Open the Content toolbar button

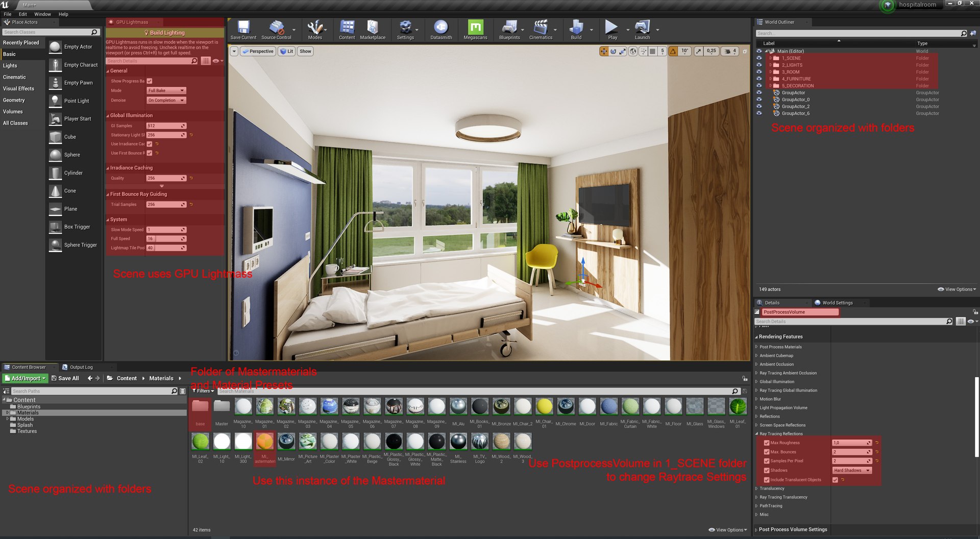click(347, 30)
